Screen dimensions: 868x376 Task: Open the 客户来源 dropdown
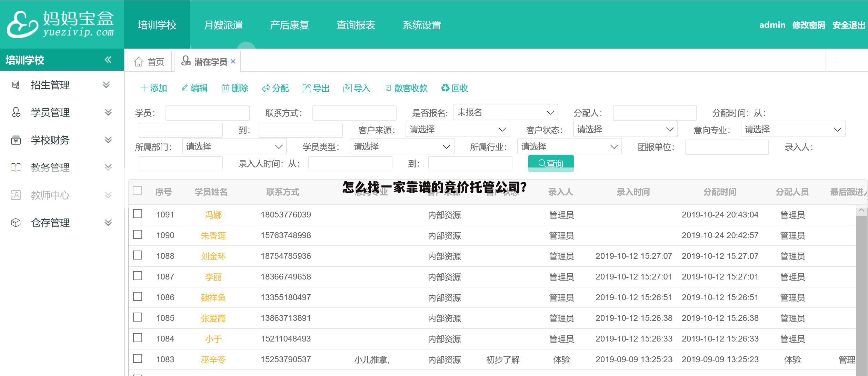click(x=458, y=129)
